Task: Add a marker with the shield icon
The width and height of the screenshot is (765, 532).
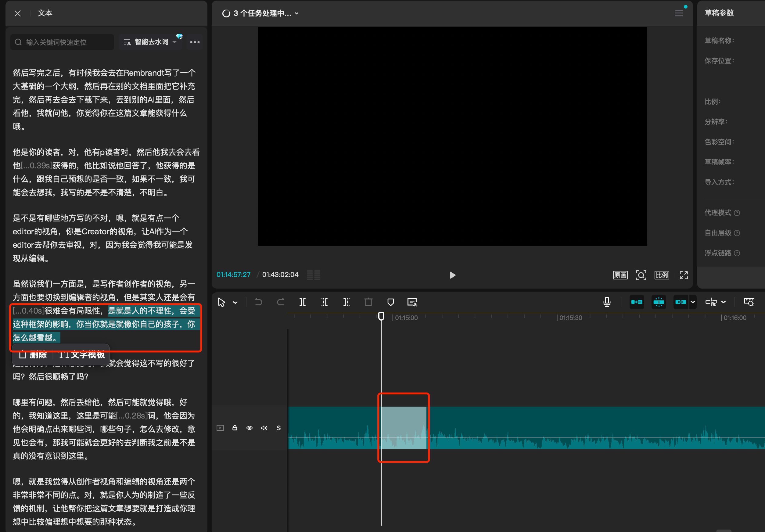Action: [x=390, y=302]
